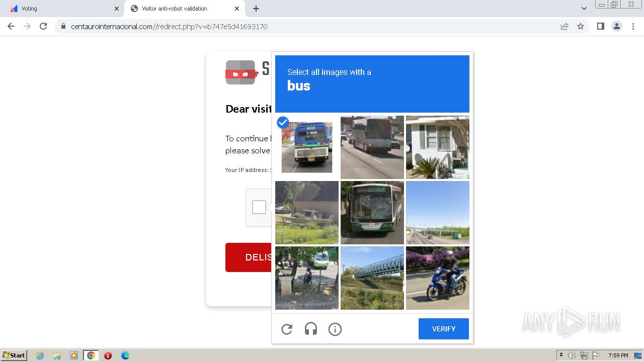Open the side panel icon
This screenshot has width=644, height=362.
pos(600,26)
